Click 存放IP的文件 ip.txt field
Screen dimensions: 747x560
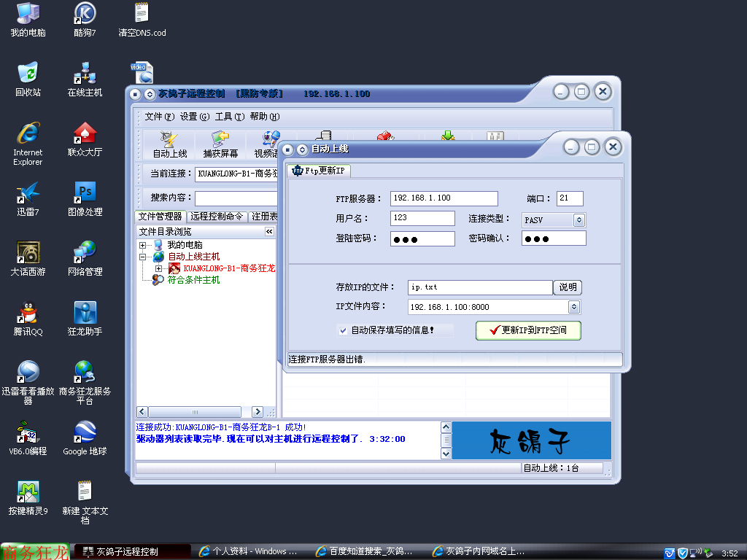point(480,287)
